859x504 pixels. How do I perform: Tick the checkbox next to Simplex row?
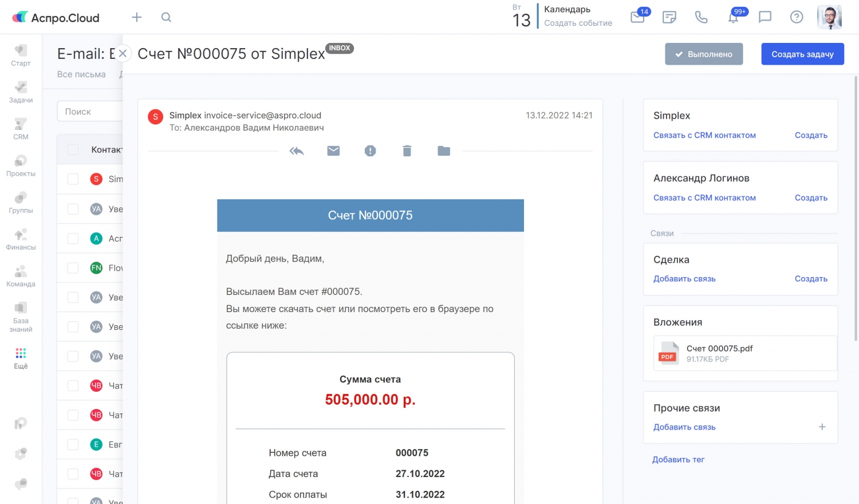73,179
